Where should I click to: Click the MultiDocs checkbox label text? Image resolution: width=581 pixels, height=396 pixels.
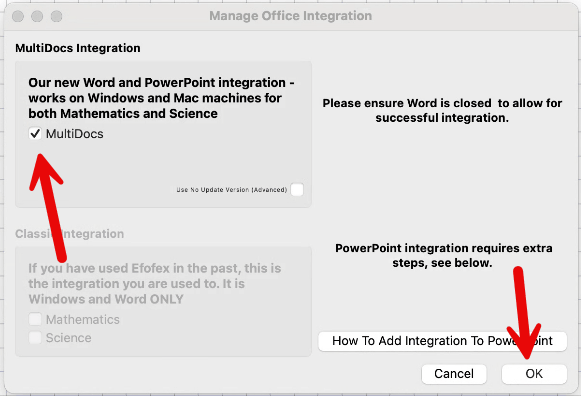pyautogui.click(x=74, y=134)
